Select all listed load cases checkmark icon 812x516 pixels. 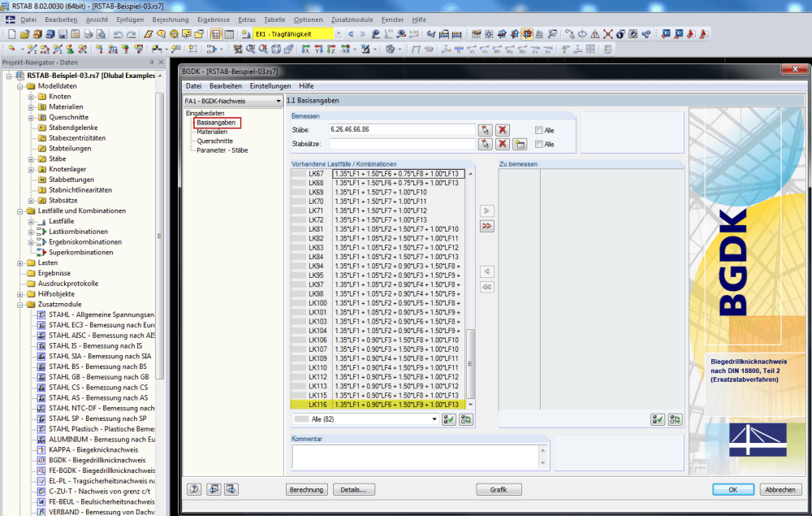(449, 419)
